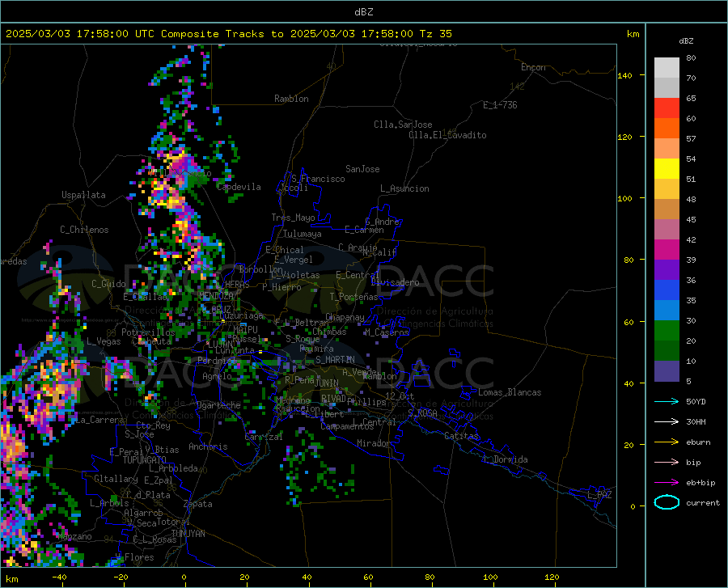
Task: Select the 36 dBZ blue color swatch
Action: pyautogui.click(x=667, y=290)
